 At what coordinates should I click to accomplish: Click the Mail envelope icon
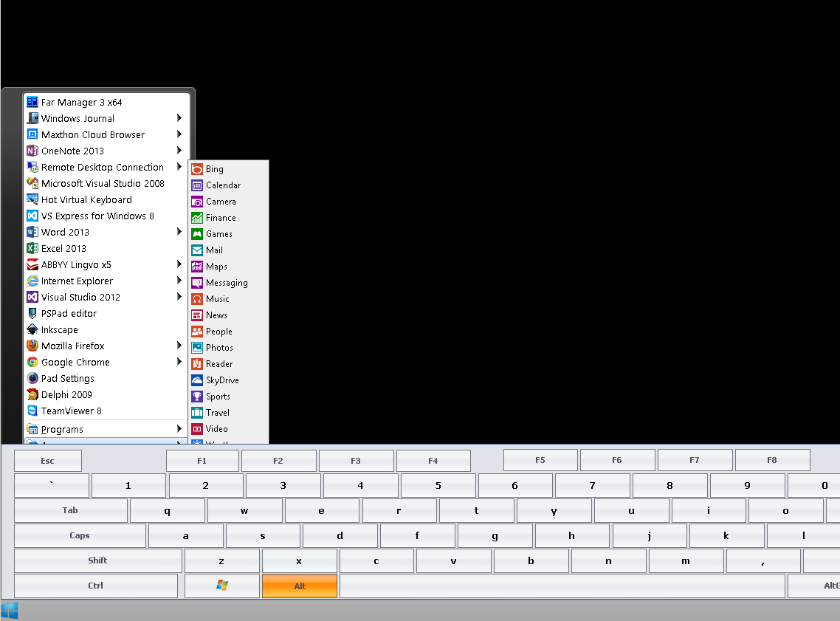pos(197,250)
